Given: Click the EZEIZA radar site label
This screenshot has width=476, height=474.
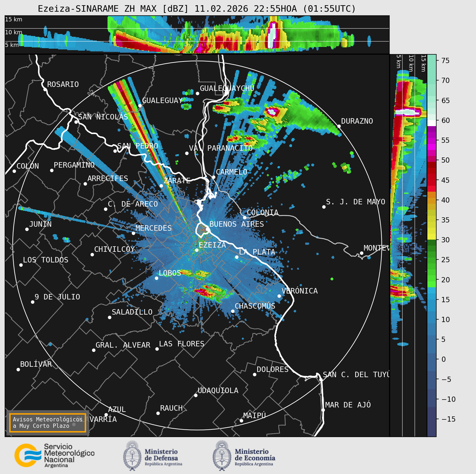Looking at the screenshot, I should pos(212,245).
